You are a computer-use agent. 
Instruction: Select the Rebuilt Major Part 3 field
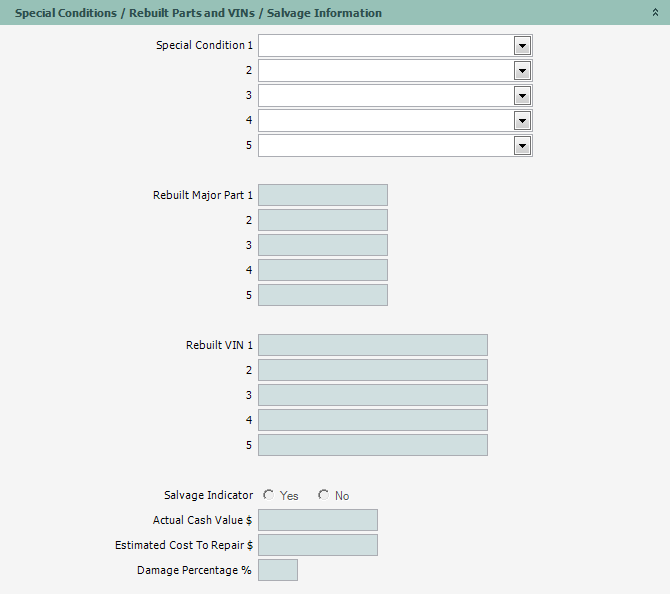point(323,245)
